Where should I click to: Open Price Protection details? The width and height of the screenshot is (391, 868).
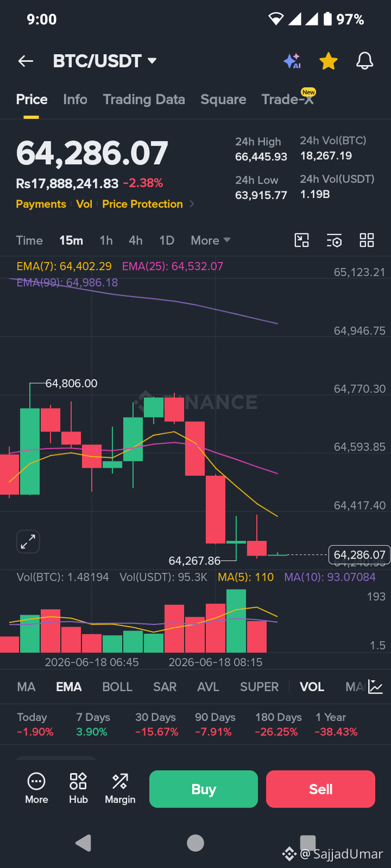142,204
